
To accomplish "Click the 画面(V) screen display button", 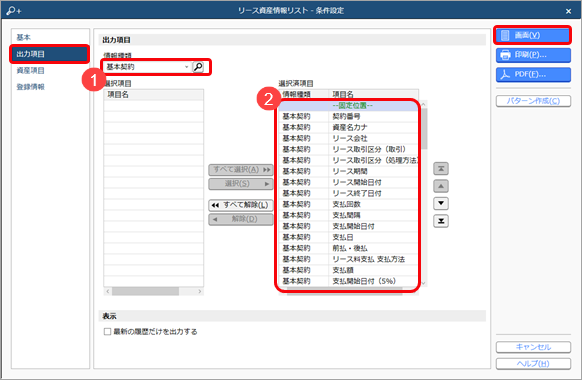I will [532, 35].
